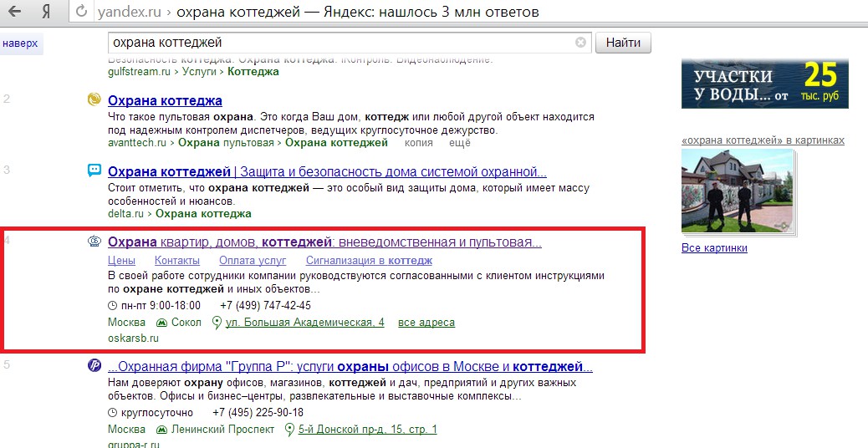Click the все адреса link
868x448 pixels.
click(x=426, y=323)
